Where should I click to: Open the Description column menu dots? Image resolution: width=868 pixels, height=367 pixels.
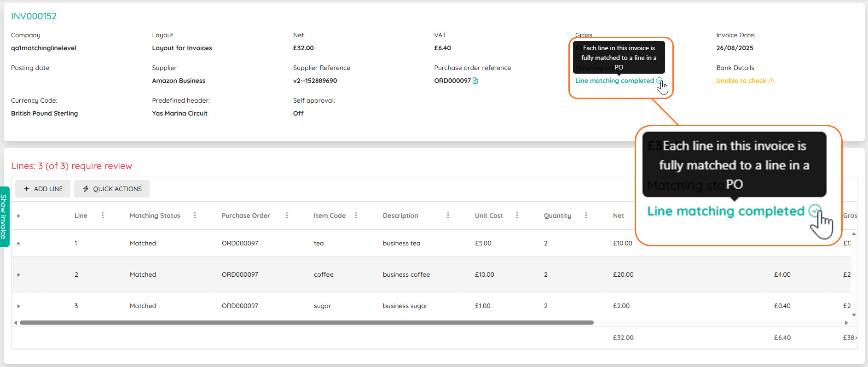coord(448,216)
